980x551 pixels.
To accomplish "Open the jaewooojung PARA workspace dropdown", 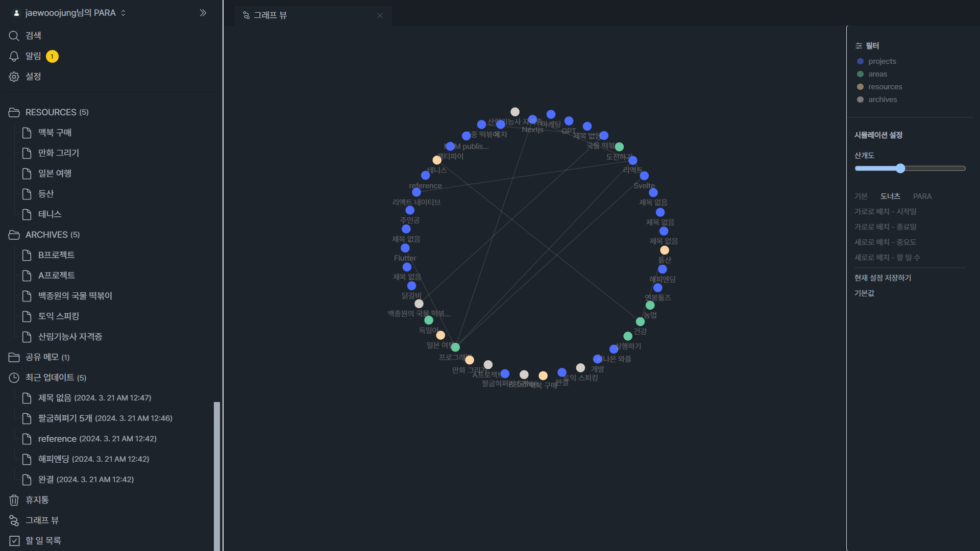I will click(70, 13).
